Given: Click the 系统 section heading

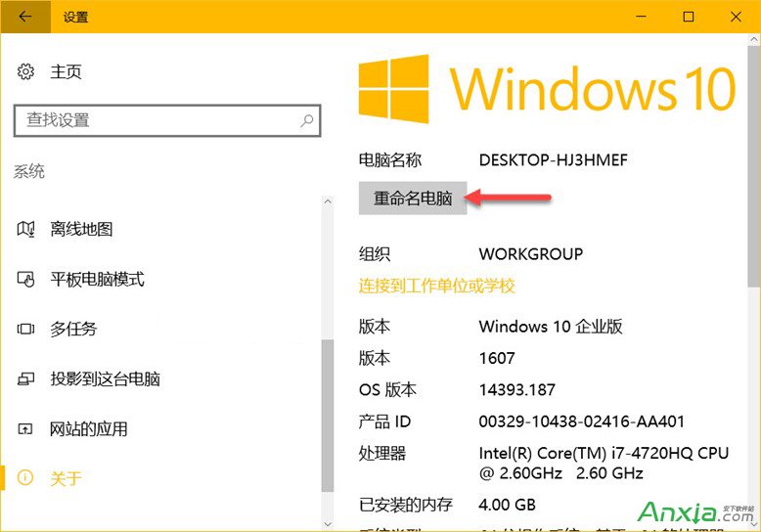Looking at the screenshot, I should [29, 171].
